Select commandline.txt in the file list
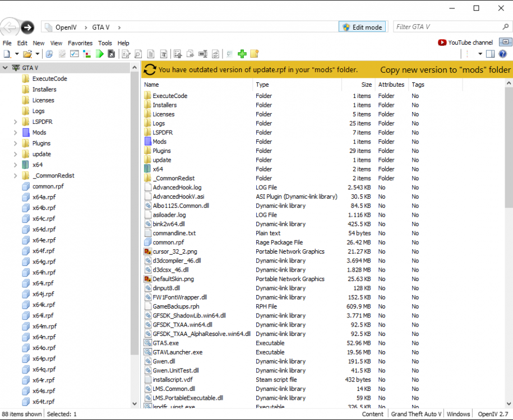The height and width of the screenshot is (420, 513). point(174,234)
